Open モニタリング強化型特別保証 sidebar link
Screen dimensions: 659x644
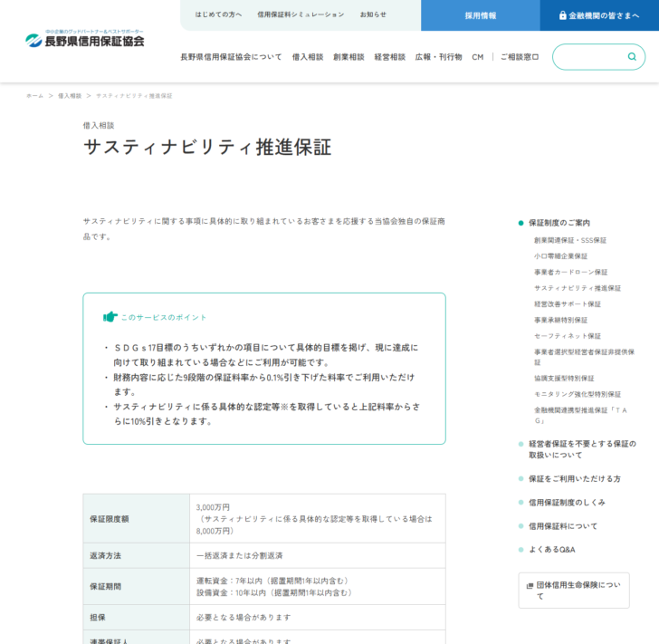pyautogui.click(x=578, y=394)
